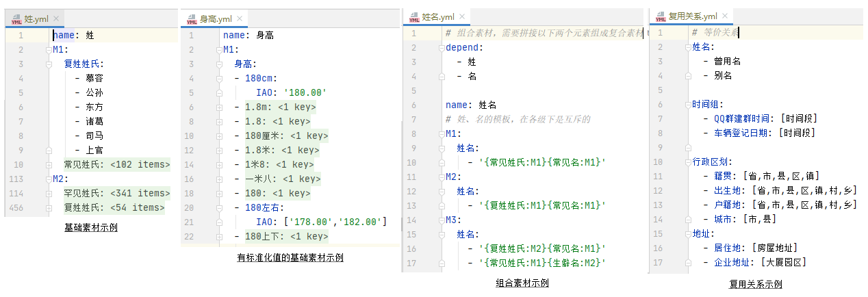This screenshot has width=868, height=297.
Task: Click the 别名 entry
Action: pos(723,76)
